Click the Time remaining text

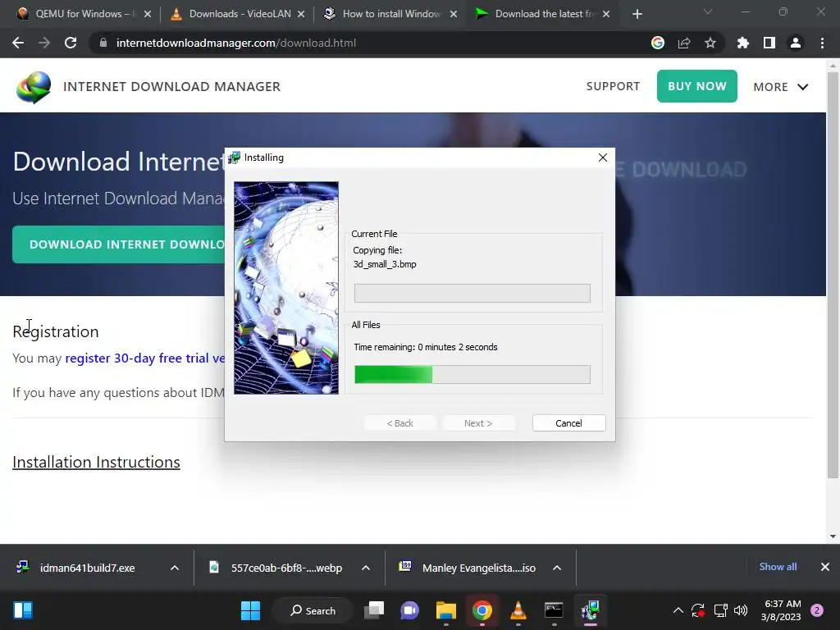pyautogui.click(x=426, y=347)
